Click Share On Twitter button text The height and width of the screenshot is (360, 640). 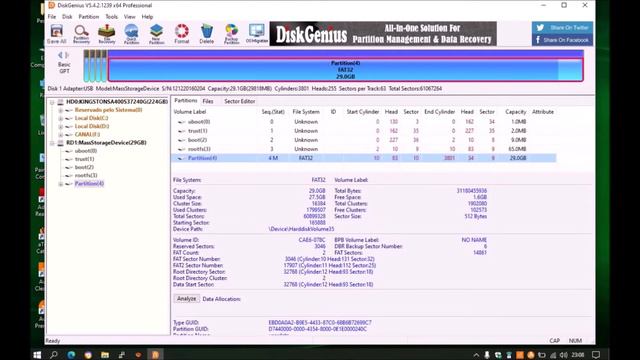tap(569, 28)
